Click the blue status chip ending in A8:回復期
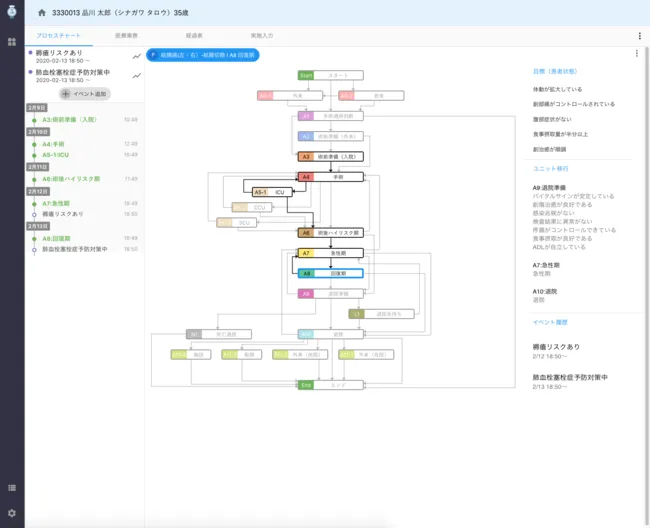Image resolution: width=650 pixels, height=529 pixels. point(203,55)
